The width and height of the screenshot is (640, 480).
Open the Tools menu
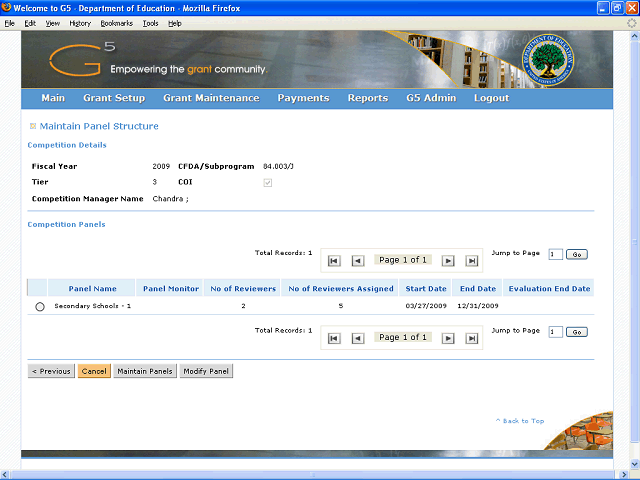pos(150,23)
